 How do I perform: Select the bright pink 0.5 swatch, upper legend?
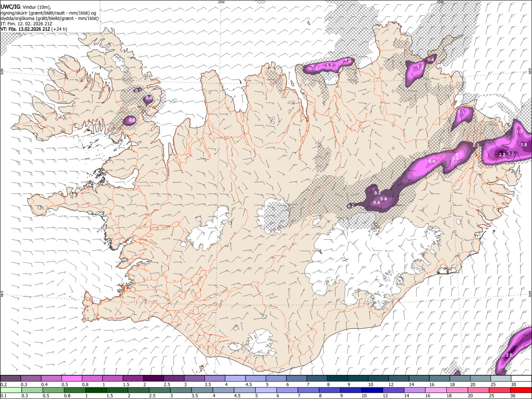tap(72, 379)
